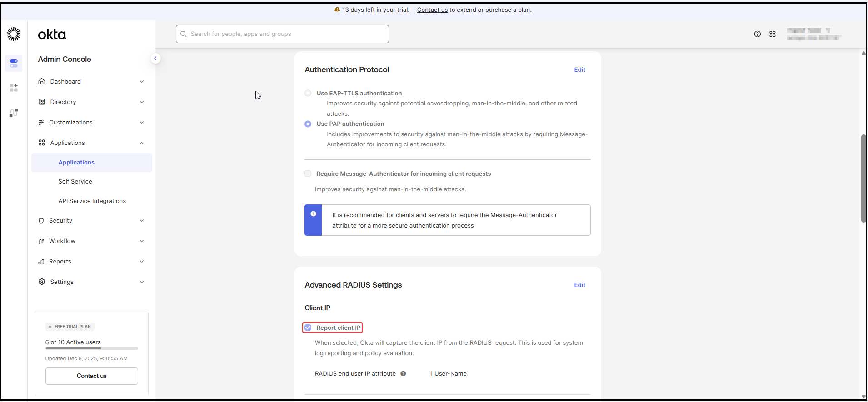Select the Admin Console toggle icon in rail

14,63
